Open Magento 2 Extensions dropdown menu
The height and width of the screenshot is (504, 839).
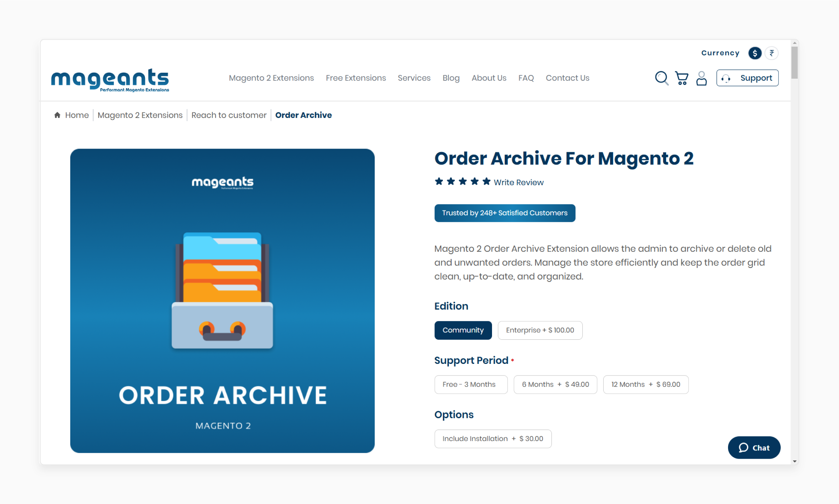click(x=271, y=78)
